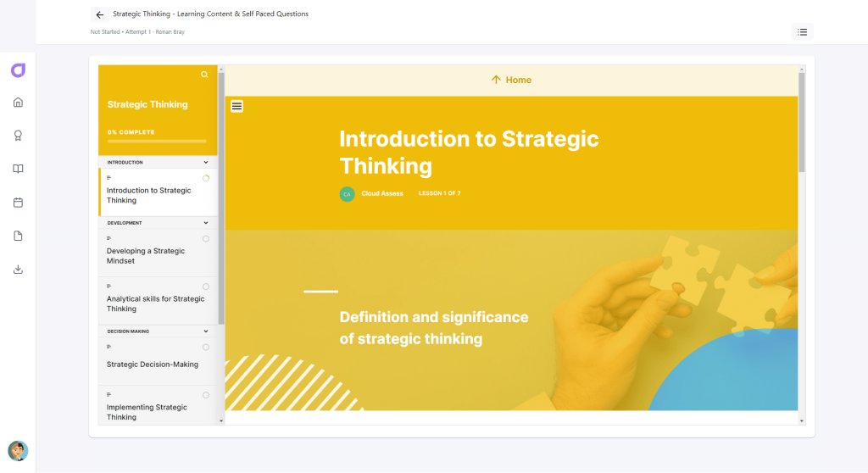Collapse the Decision Making section chevron
Viewport: 868px width, 473px height.
coord(206,331)
